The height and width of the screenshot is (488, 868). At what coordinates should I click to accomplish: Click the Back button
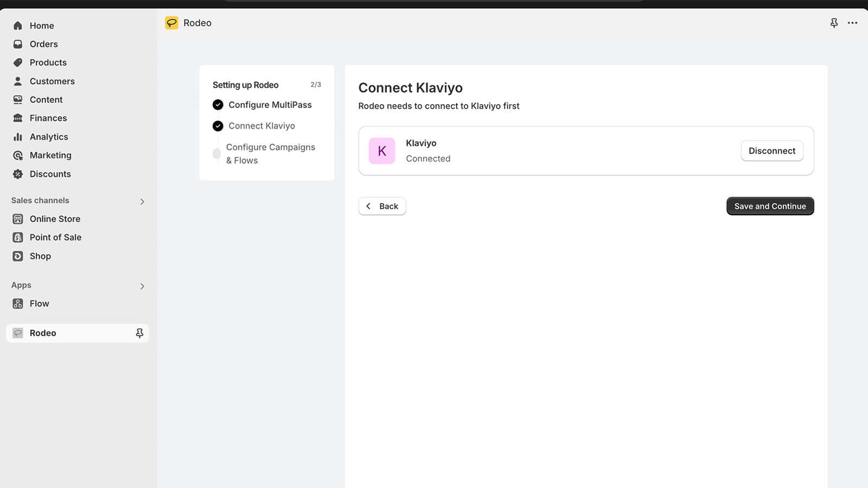point(382,206)
